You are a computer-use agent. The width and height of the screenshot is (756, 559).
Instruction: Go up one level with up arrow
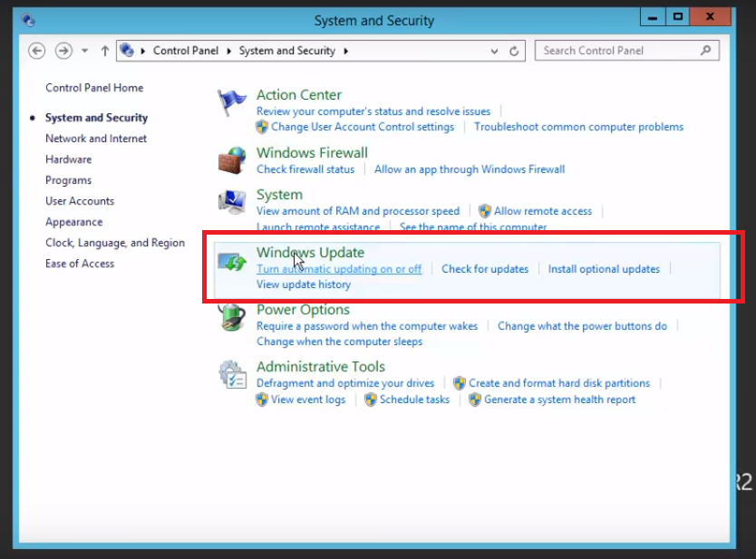(104, 51)
